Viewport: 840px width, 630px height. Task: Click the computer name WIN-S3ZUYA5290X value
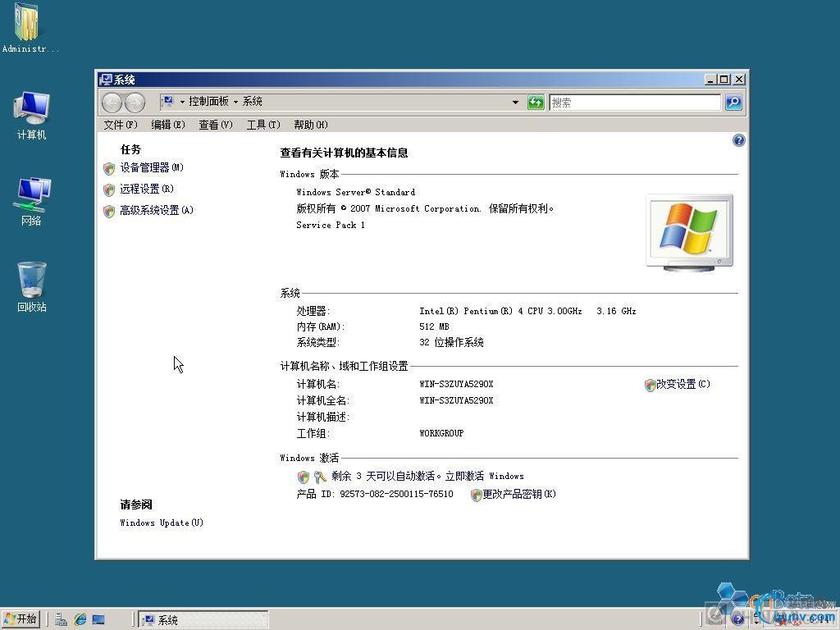pyautogui.click(x=456, y=384)
